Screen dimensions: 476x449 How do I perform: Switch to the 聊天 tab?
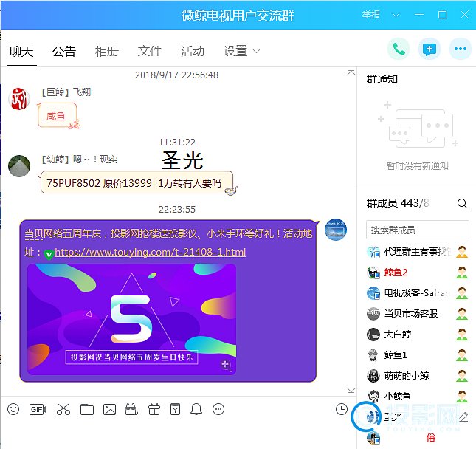(x=21, y=51)
